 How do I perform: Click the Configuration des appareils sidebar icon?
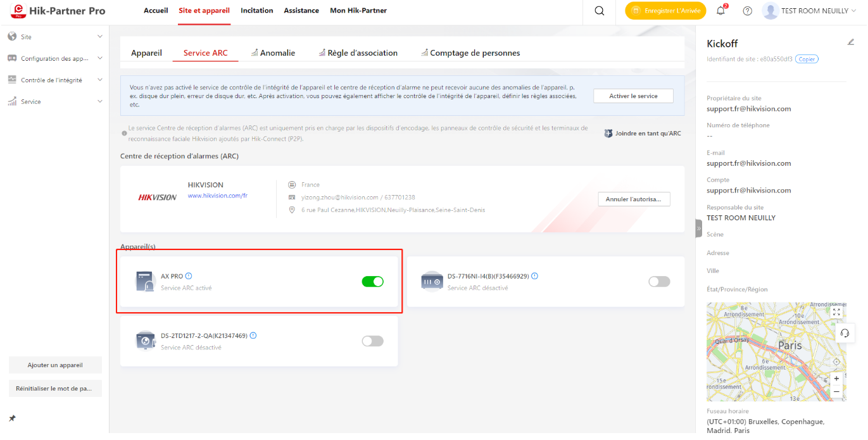(12, 58)
